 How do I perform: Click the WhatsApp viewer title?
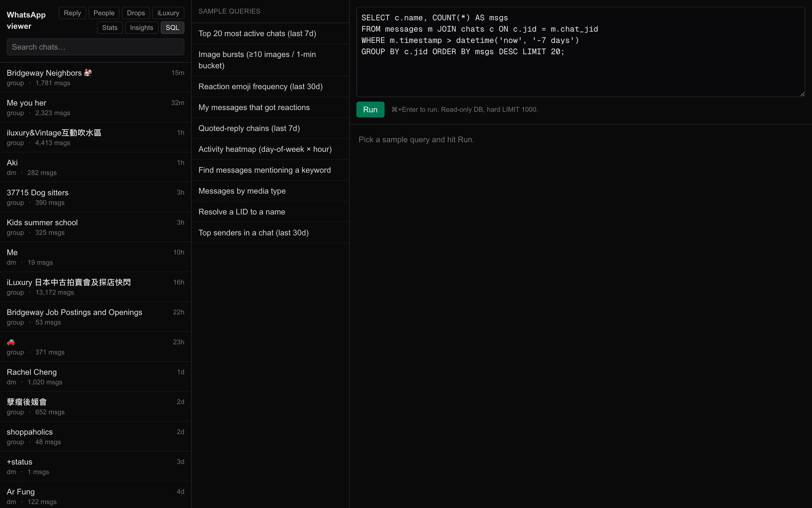[x=26, y=21]
